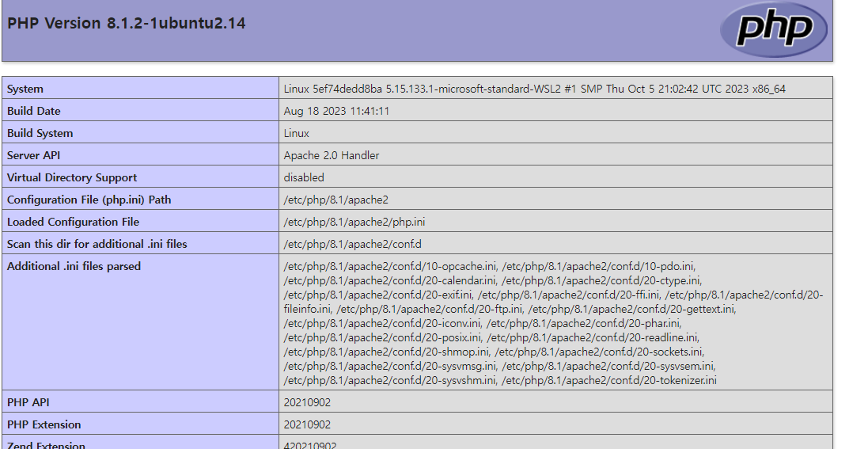Select the disabled value

[304, 177]
